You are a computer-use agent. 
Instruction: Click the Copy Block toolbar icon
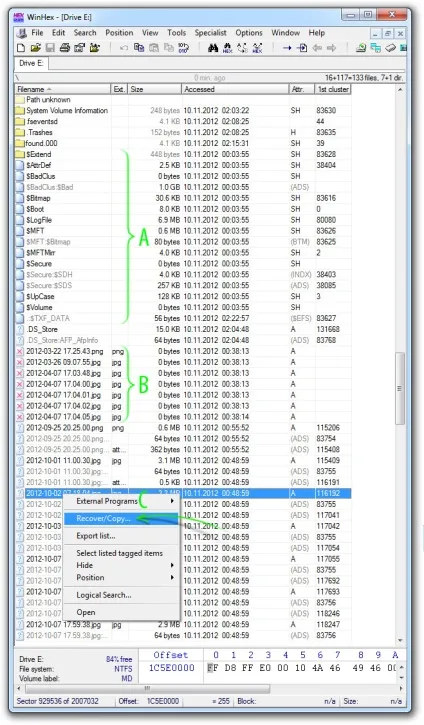(139, 48)
